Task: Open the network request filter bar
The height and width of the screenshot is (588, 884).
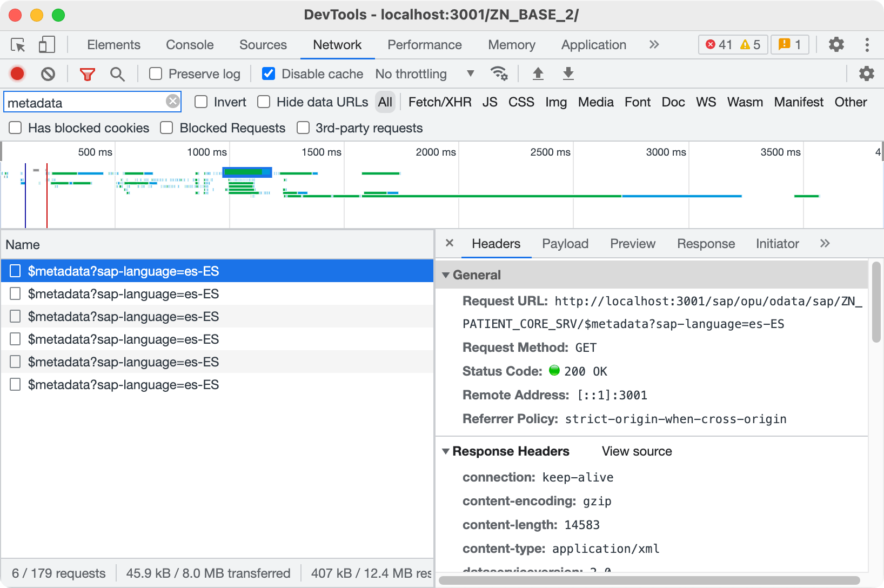Action: coord(87,73)
